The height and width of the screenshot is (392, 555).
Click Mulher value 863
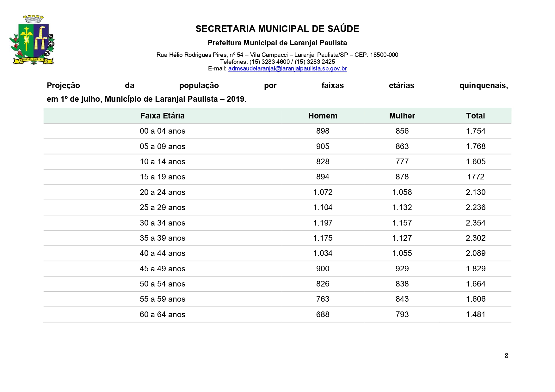[x=402, y=147]
